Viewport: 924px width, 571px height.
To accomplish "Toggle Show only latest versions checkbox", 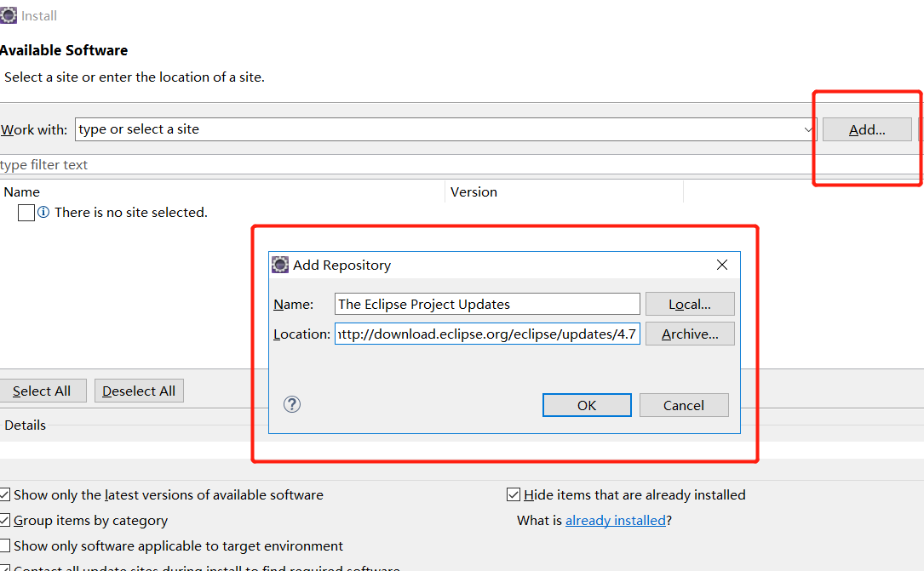I will tap(5, 494).
